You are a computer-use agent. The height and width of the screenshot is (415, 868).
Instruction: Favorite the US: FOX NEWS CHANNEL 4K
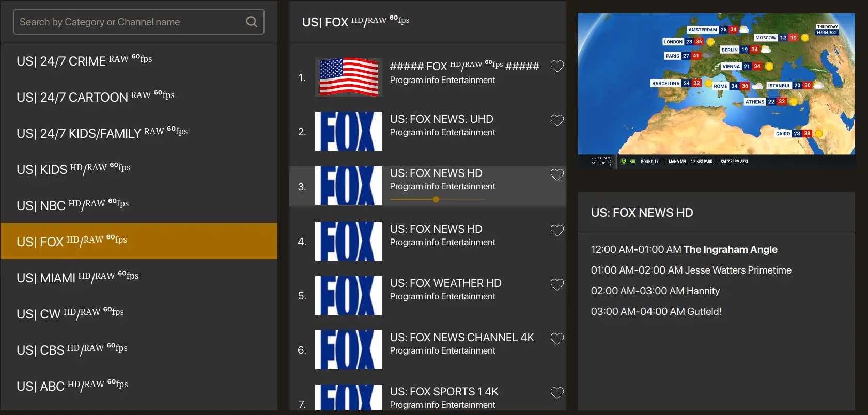pyautogui.click(x=557, y=339)
